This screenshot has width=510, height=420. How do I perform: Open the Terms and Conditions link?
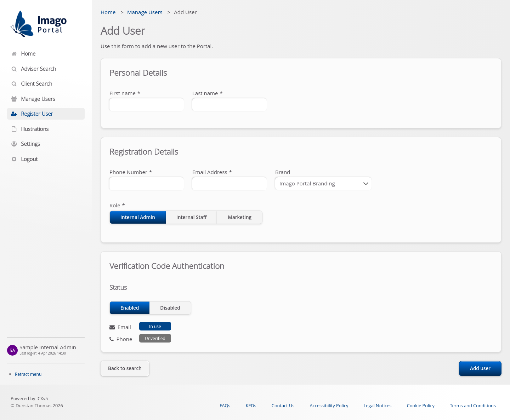tap(473, 406)
